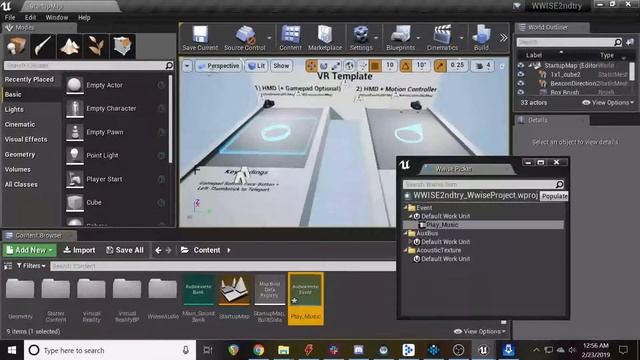
Task: Open camera speed setting in viewport
Action: pos(483,66)
